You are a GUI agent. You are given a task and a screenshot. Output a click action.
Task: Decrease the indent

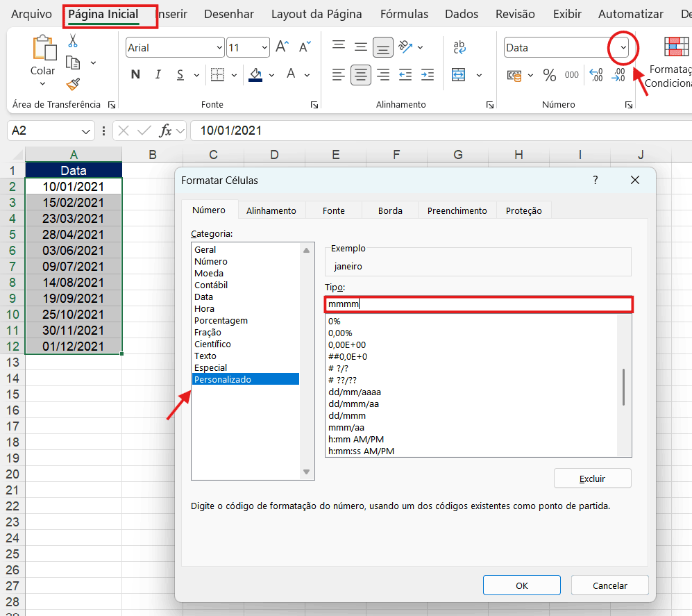405,74
